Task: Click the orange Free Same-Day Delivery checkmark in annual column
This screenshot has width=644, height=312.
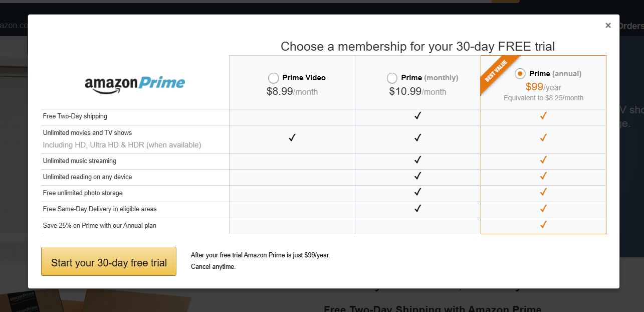Action: (543, 209)
